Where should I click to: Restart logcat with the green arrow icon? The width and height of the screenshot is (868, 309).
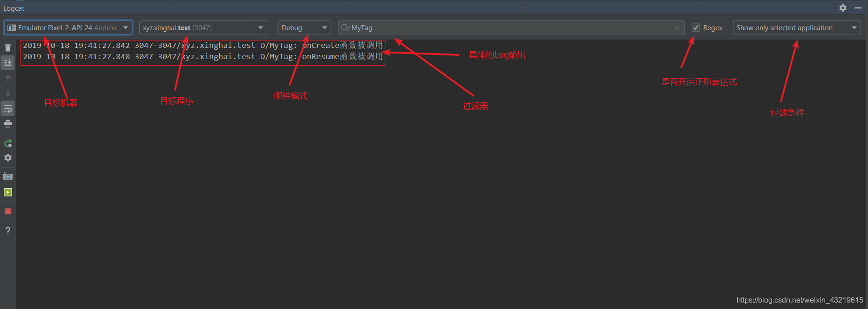8,143
